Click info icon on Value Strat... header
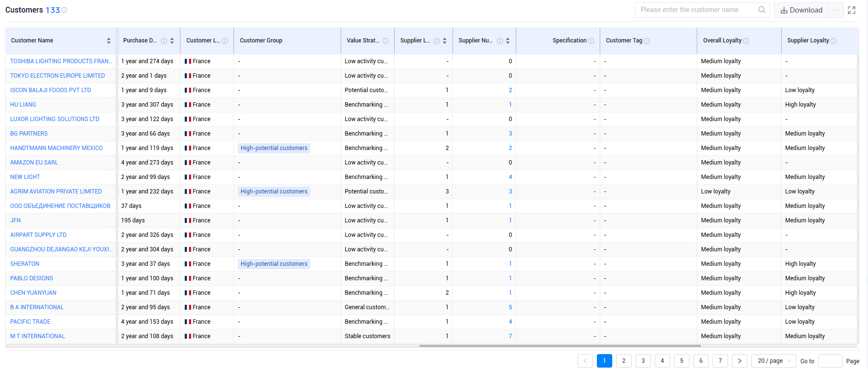The width and height of the screenshot is (868, 370). tap(386, 41)
